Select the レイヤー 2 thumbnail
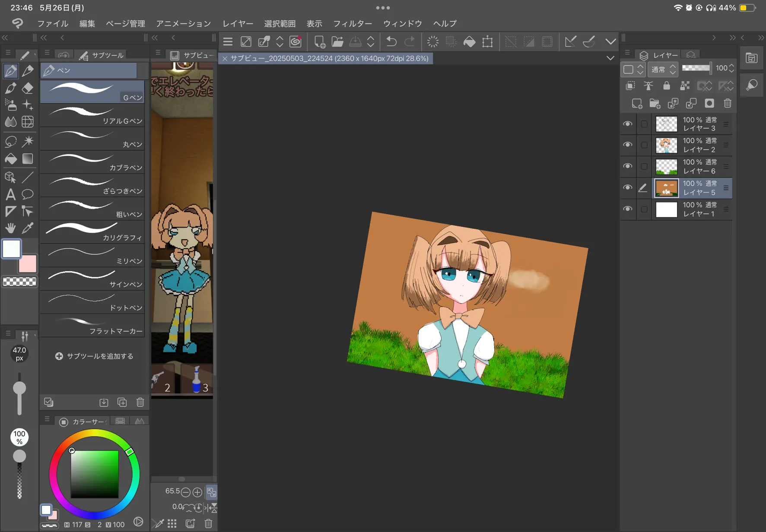This screenshot has height=532, width=766. pos(666,145)
